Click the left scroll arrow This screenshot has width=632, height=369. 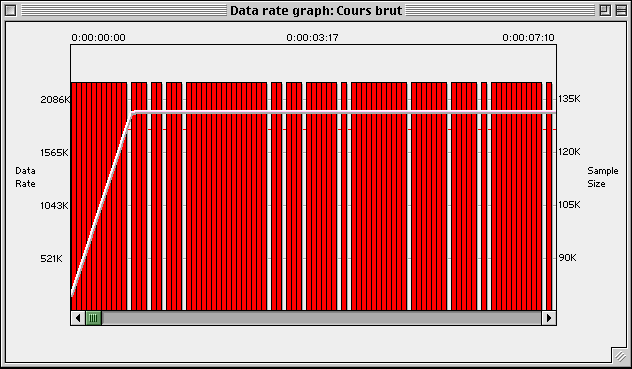(78, 318)
